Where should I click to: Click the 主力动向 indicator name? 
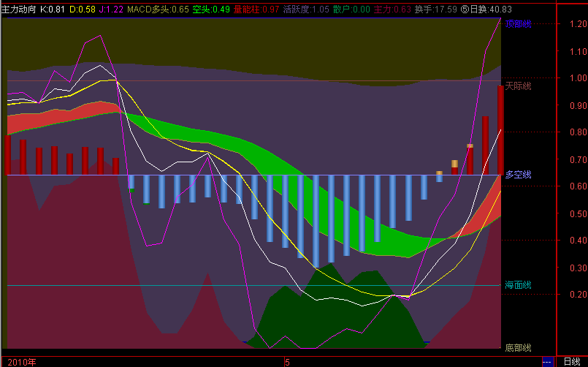point(18,10)
